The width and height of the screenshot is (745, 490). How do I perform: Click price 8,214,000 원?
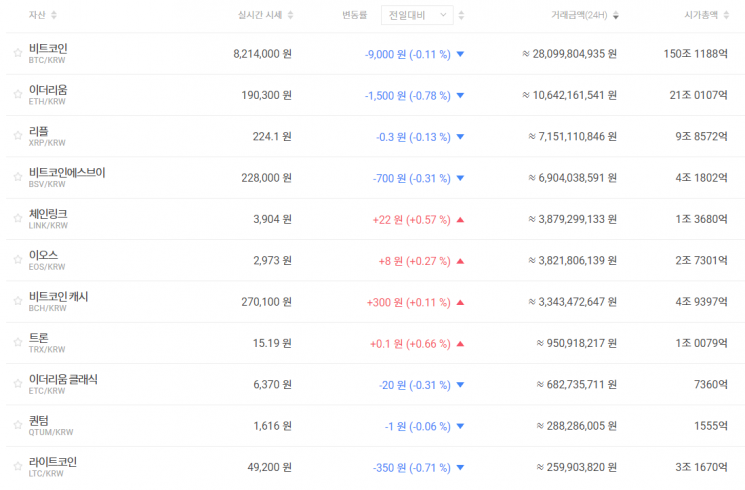tap(262, 54)
